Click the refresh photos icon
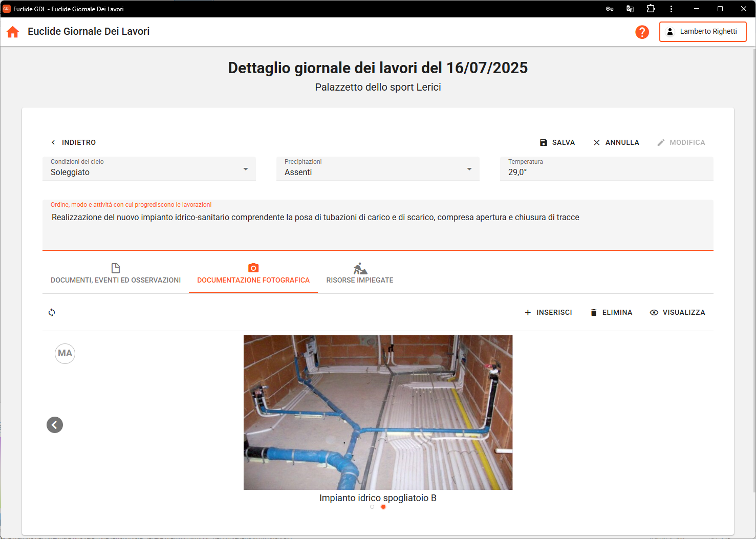The width and height of the screenshot is (756, 539). pyautogui.click(x=52, y=312)
